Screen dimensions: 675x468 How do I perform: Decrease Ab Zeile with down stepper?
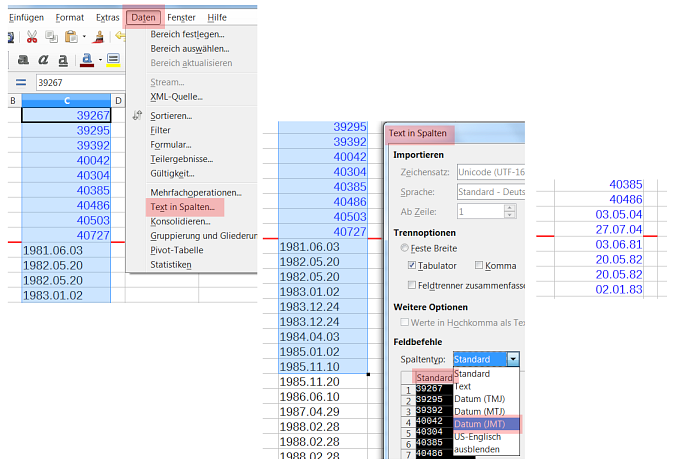click(510, 215)
